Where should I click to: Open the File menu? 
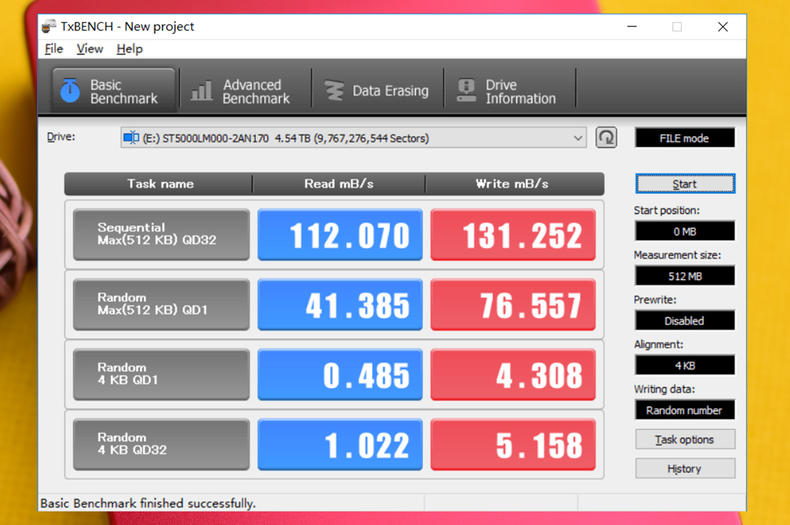(x=53, y=49)
